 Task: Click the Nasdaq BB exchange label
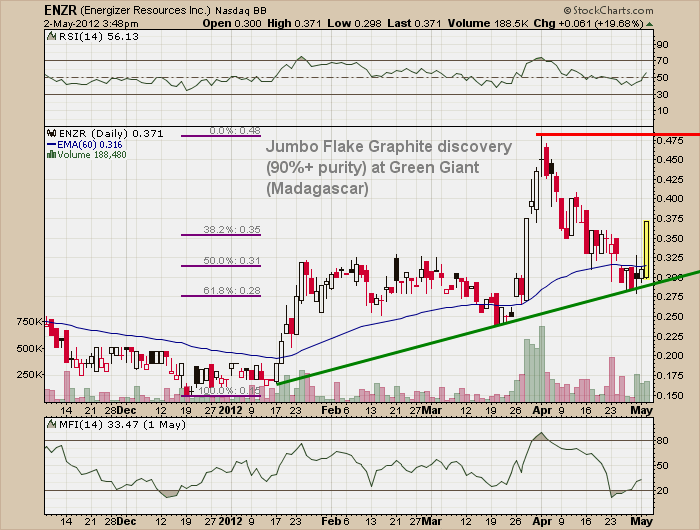tap(241, 11)
